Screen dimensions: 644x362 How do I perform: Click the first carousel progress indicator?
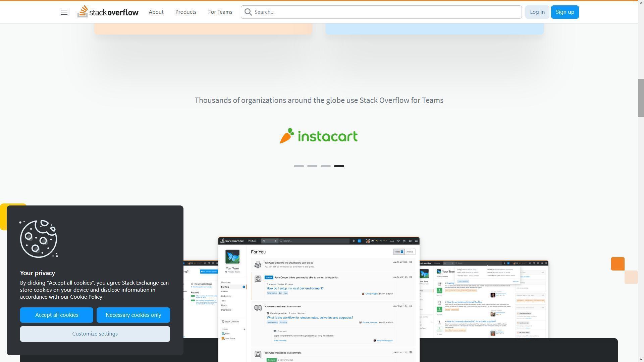(x=299, y=166)
